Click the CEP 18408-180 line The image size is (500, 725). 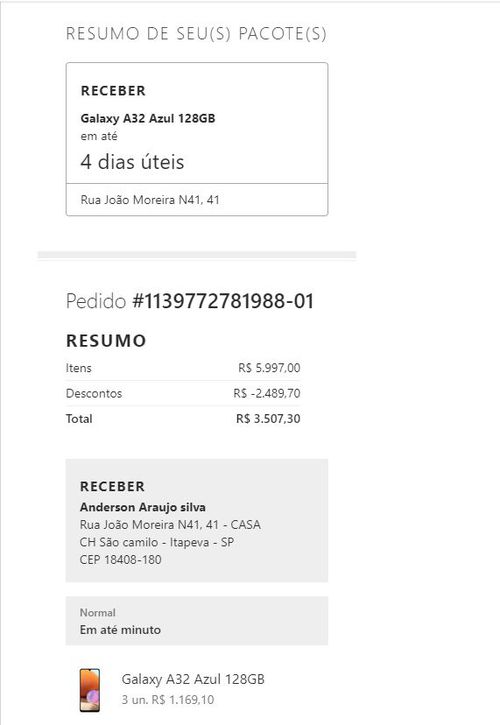[x=121, y=560]
